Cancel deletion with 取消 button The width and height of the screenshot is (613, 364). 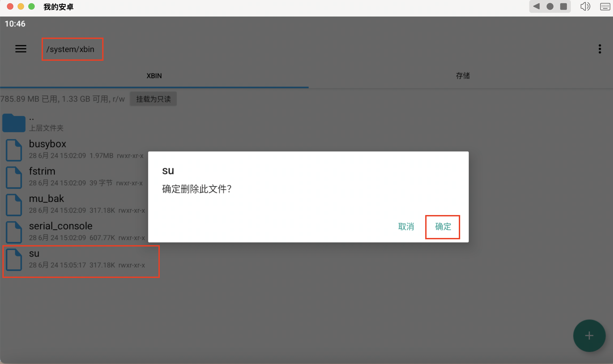tap(406, 227)
